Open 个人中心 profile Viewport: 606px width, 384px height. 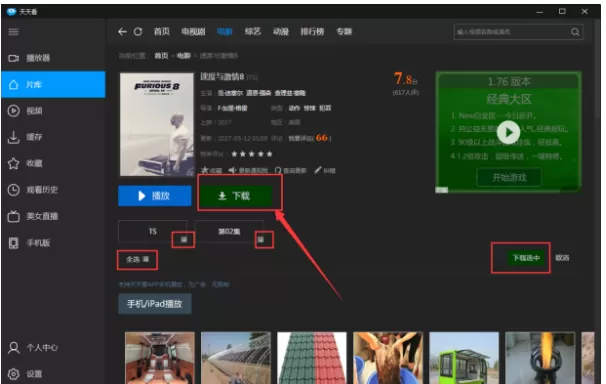(33, 348)
